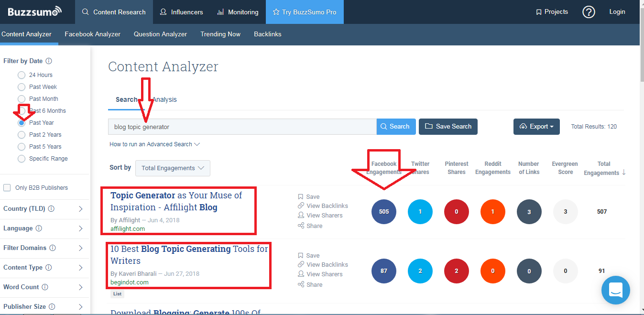Select the Past Month date filter
The image size is (644, 315).
(x=22, y=99)
